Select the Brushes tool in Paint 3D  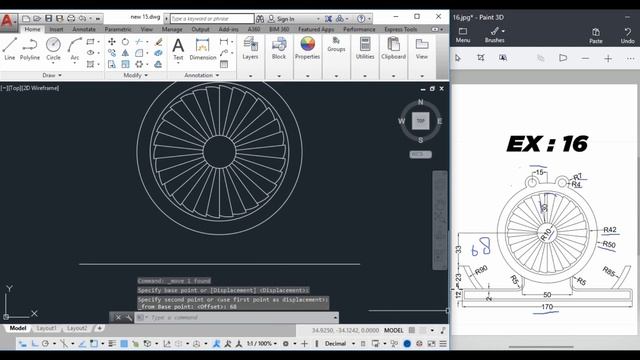click(x=495, y=35)
